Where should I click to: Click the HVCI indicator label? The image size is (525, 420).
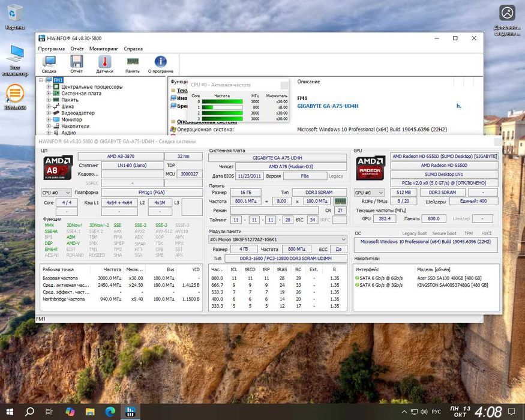(x=486, y=233)
